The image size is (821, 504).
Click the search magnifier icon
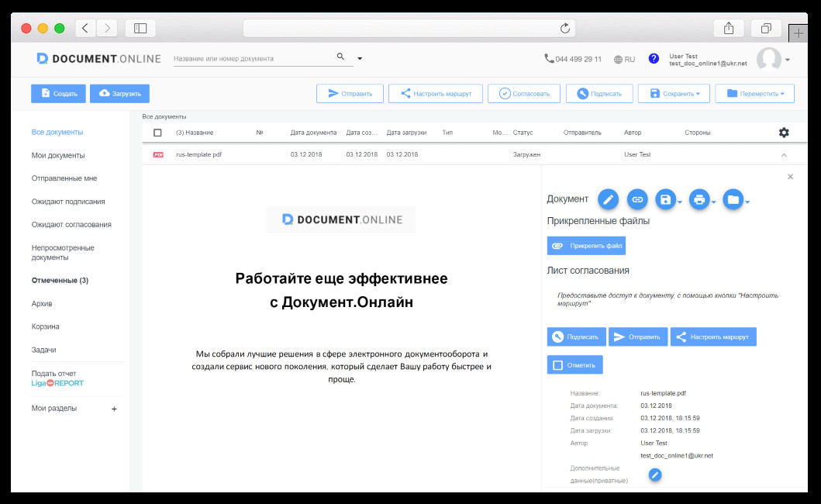(x=340, y=57)
